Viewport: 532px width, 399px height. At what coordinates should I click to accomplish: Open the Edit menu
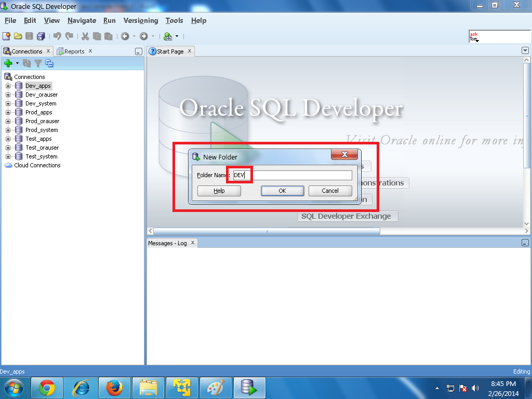(30, 20)
